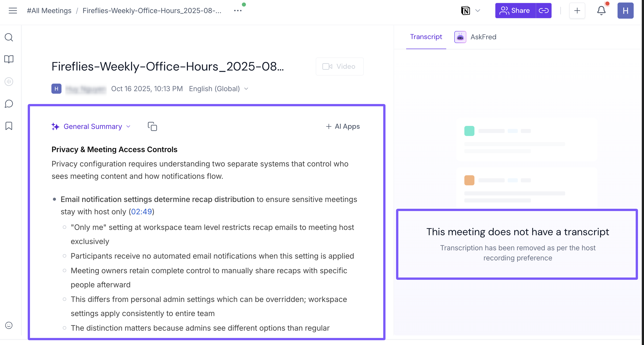The width and height of the screenshot is (644, 345).
Task: Open the English (Global) language dropdown
Action: [x=218, y=89]
